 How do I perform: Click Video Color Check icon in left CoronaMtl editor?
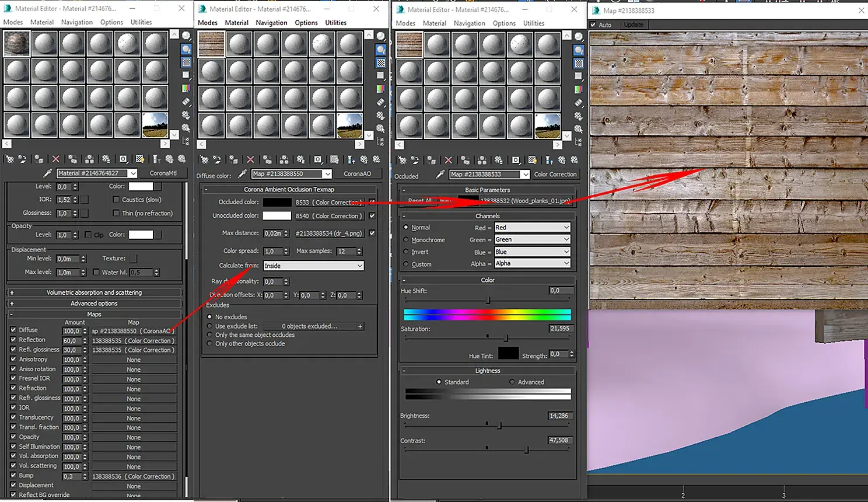coord(186,88)
